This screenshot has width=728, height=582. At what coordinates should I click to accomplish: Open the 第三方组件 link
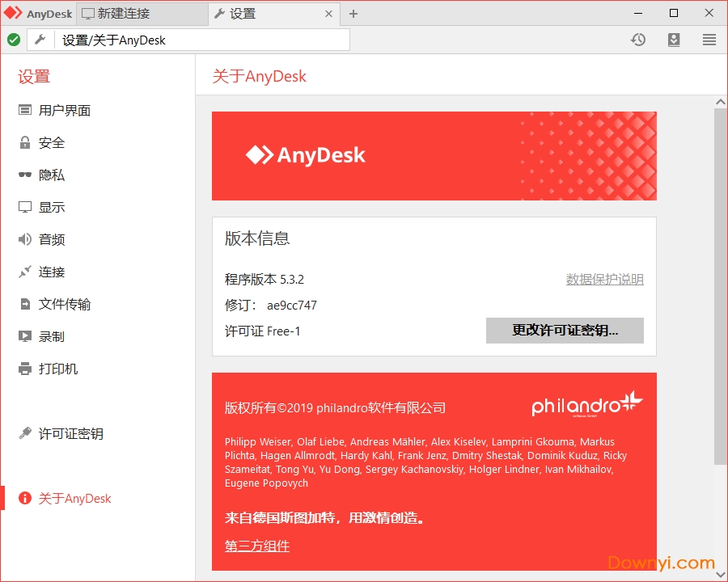point(256,546)
